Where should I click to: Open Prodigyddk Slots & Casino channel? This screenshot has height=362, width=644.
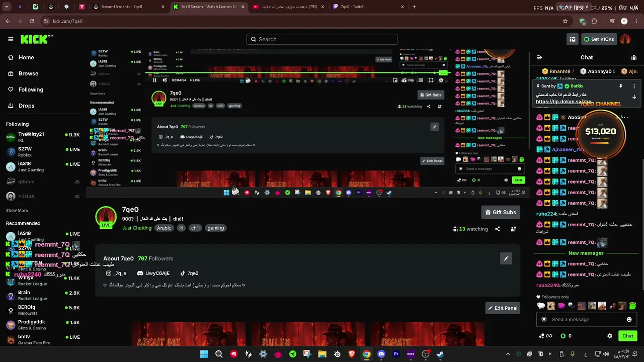[x=43, y=325]
